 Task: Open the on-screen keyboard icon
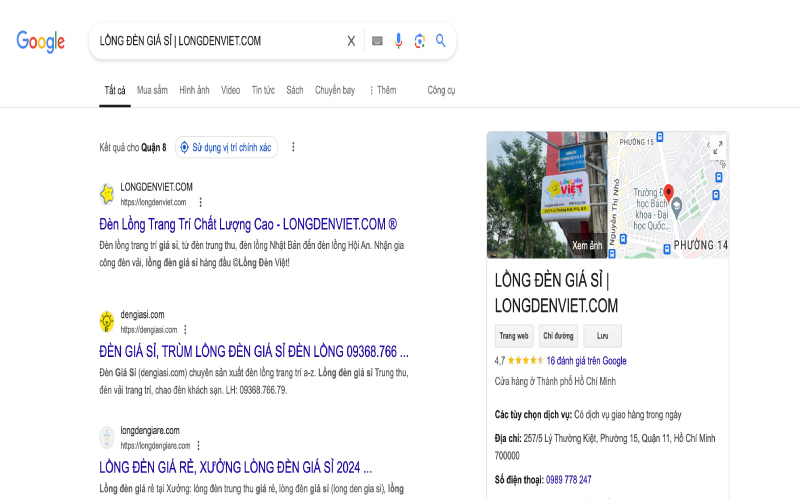click(x=377, y=41)
